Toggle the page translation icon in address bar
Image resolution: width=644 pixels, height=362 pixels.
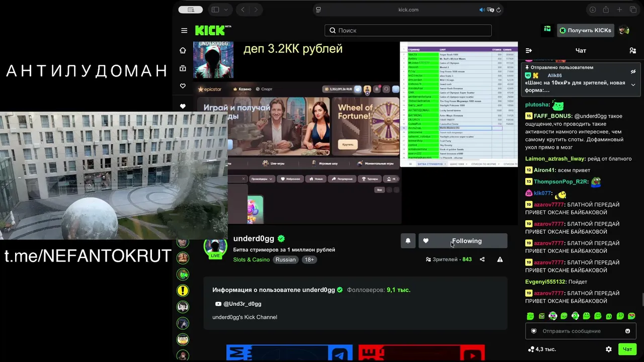click(491, 10)
